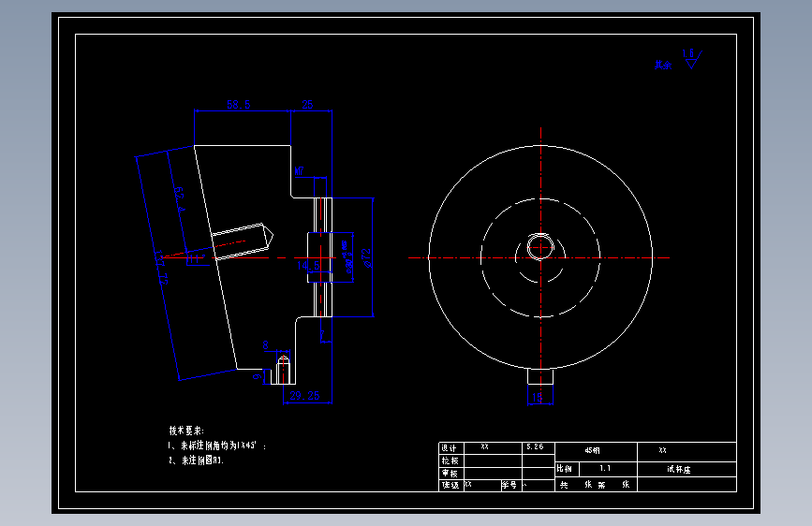Viewport: 812px width, 526px height.
Task: Pick the 11° angle dimension
Action: coord(195,259)
